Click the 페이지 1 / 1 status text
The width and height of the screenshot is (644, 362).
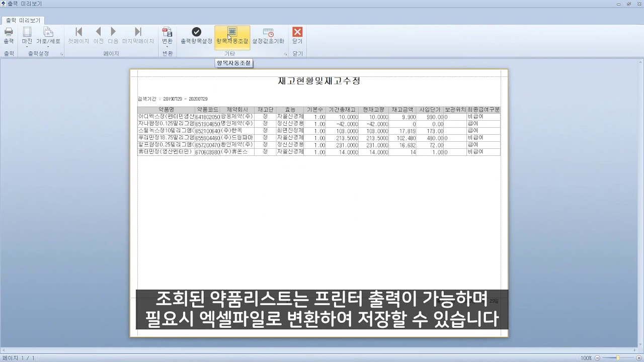coord(19,358)
